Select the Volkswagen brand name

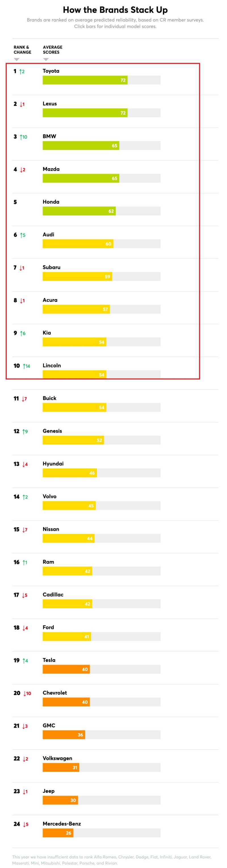(x=57, y=758)
